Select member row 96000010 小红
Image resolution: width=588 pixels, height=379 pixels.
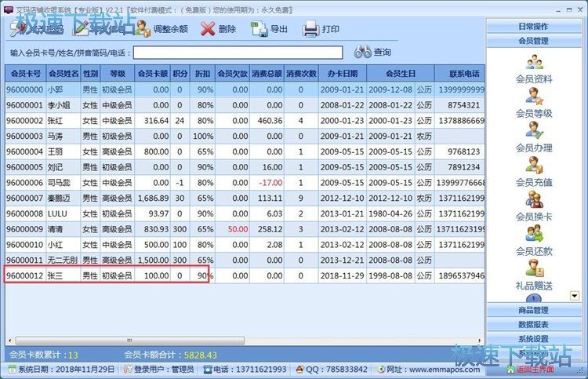(245, 245)
